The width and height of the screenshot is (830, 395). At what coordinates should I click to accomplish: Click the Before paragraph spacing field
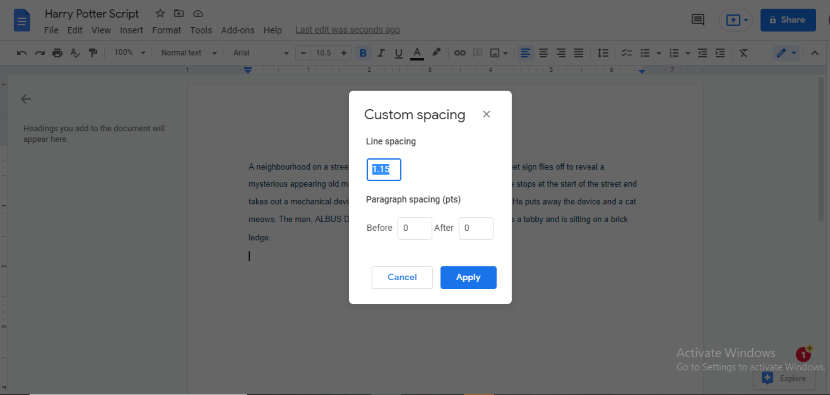(x=414, y=228)
